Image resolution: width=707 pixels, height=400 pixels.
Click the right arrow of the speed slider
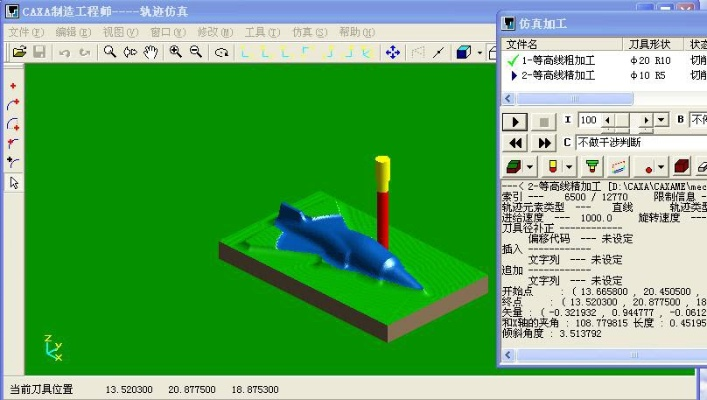pyautogui.click(x=646, y=120)
